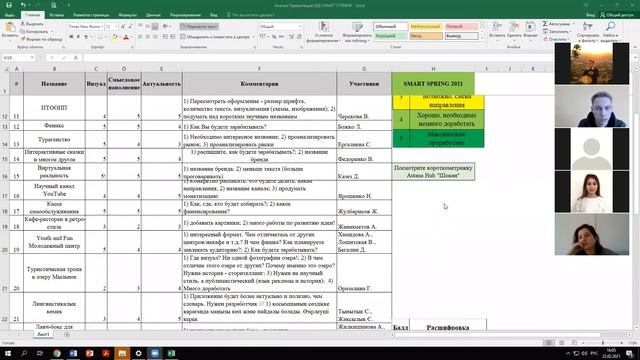The width and height of the screenshot is (640, 360).
Task: Select the Лист1 sheet tab
Action: pos(43,334)
